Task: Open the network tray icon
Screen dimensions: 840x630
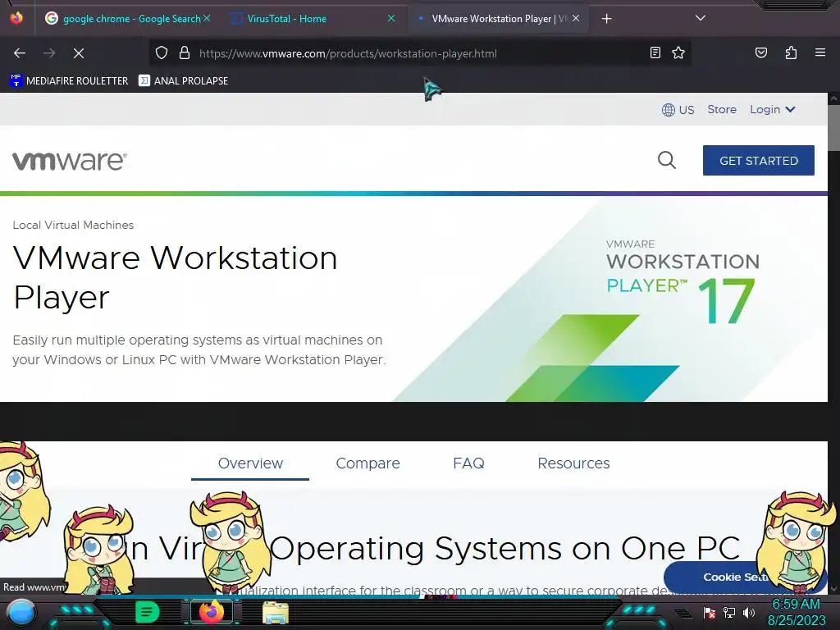Action: [x=729, y=612]
